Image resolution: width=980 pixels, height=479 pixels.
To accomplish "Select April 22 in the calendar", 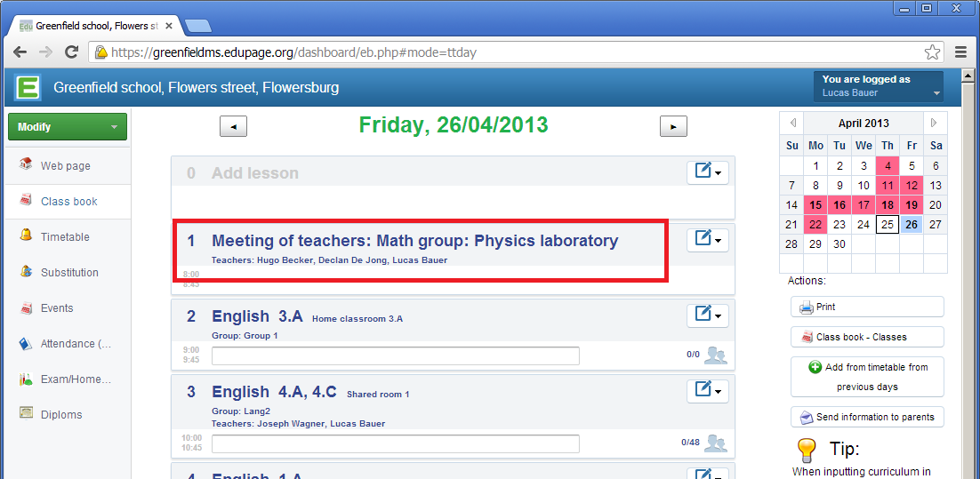I will coord(815,225).
